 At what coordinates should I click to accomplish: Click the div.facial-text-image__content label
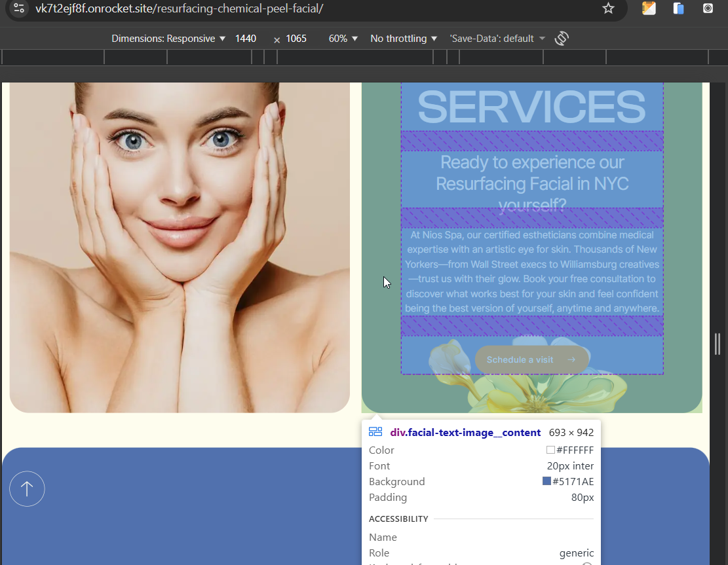pos(465,432)
